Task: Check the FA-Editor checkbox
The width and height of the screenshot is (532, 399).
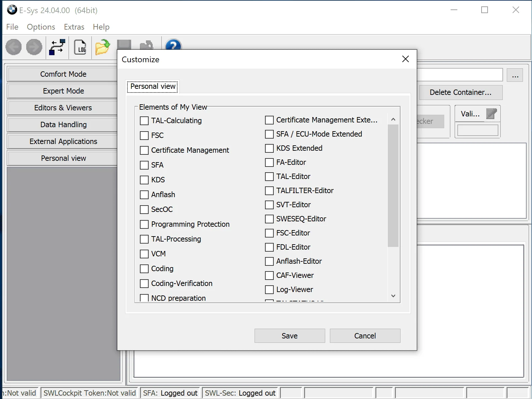Action: [269, 162]
